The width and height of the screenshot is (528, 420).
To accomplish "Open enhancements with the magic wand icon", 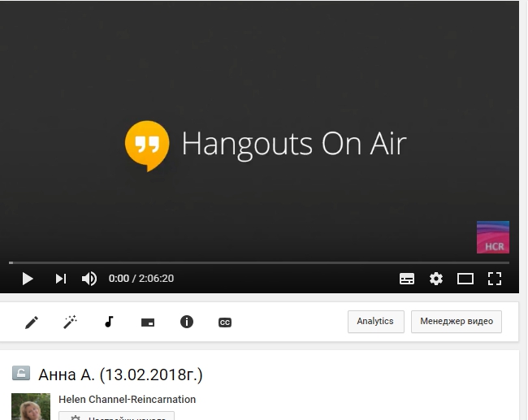I will (x=70, y=323).
